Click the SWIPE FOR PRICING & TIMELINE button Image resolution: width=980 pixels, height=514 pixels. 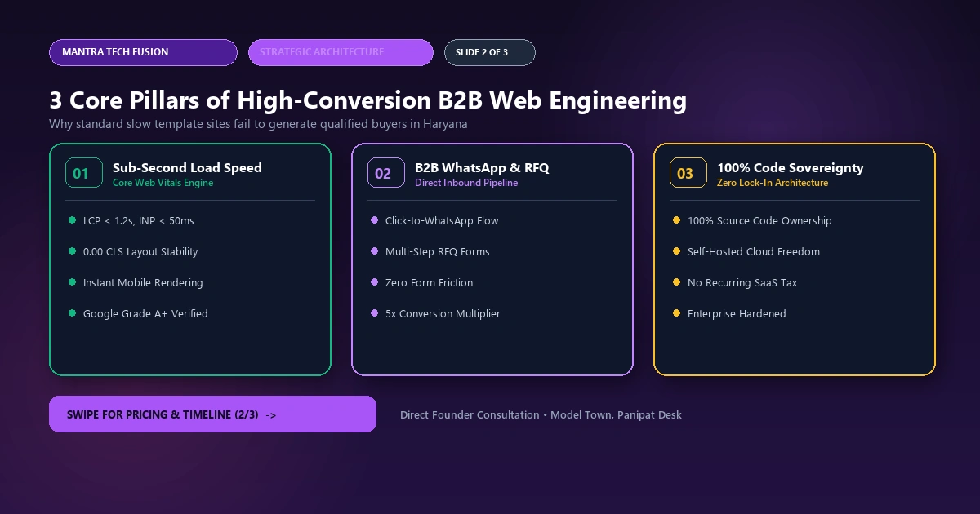pyautogui.click(x=212, y=414)
